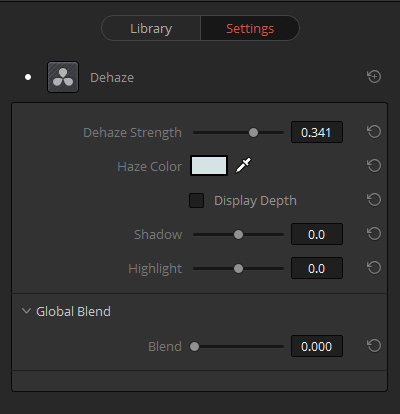The image size is (400, 414).
Task: Reset the Highlight value
Action: 374,268
